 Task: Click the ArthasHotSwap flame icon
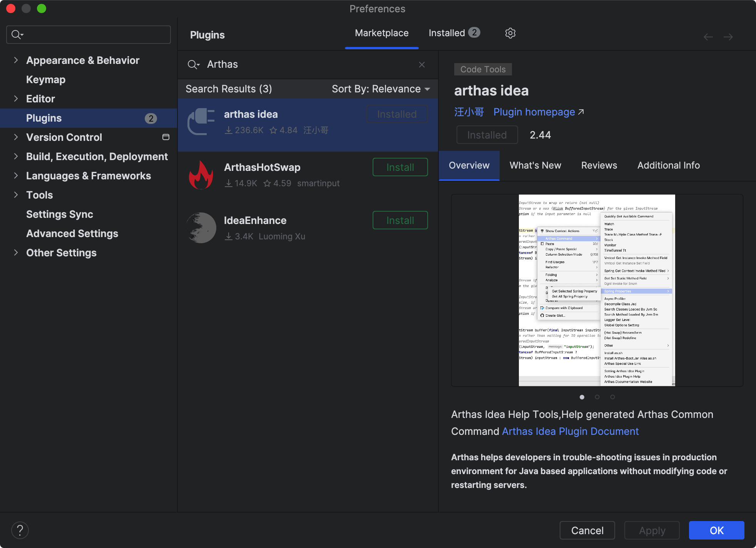click(201, 175)
